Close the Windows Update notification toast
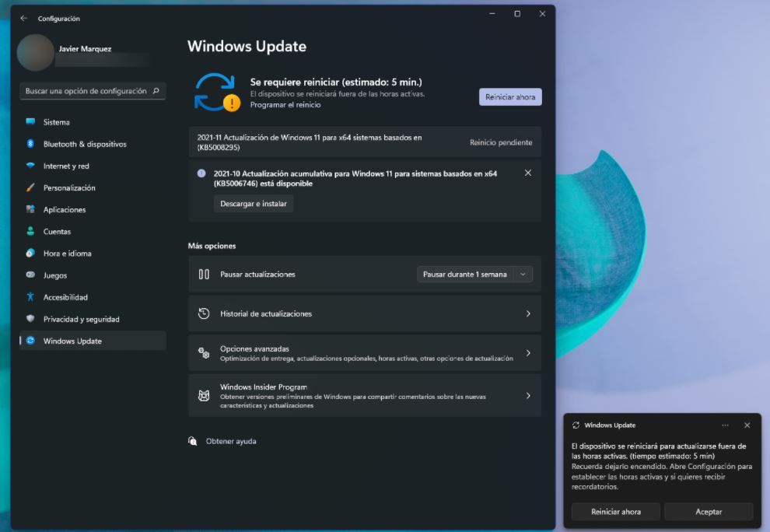 [x=747, y=425]
